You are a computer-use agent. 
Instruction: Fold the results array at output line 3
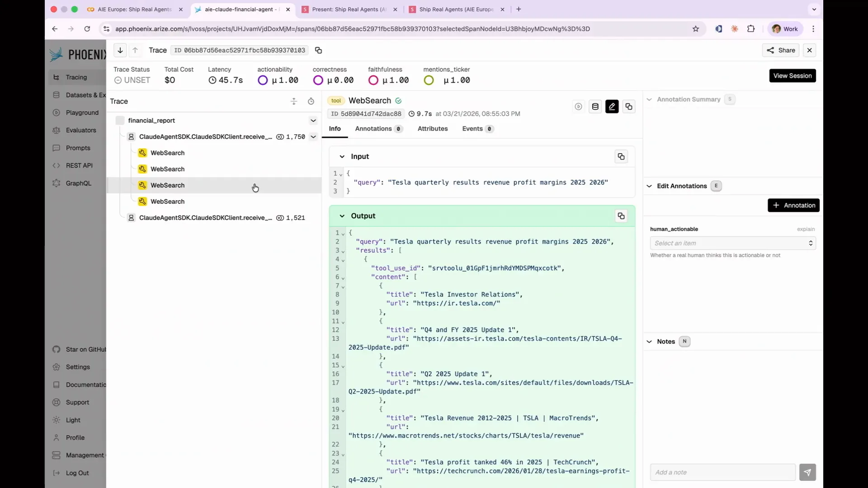pyautogui.click(x=343, y=251)
